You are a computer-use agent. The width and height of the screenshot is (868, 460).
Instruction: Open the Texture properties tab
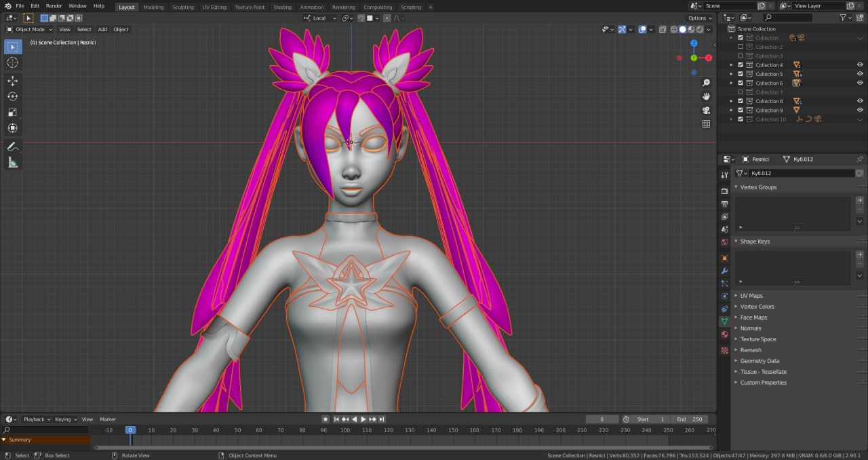pos(724,350)
